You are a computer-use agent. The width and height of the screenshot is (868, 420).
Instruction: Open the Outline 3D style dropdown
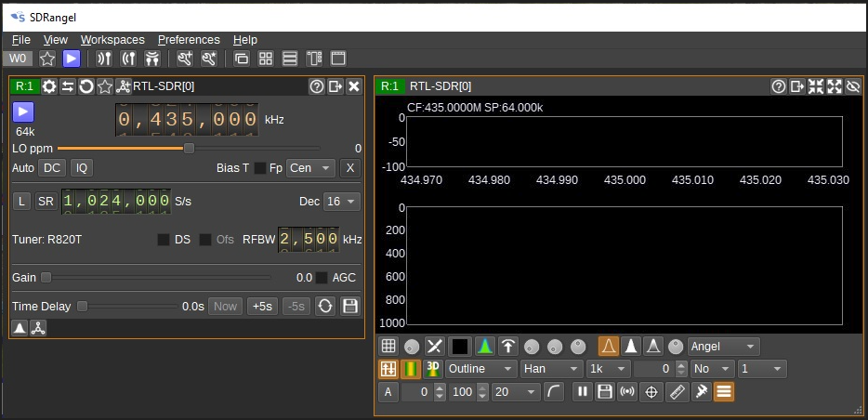coord(480,369)
